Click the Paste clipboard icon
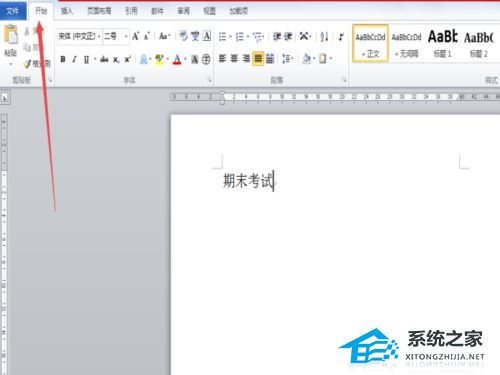Screen dimensions: 500x375 click(x=11, y=35)
